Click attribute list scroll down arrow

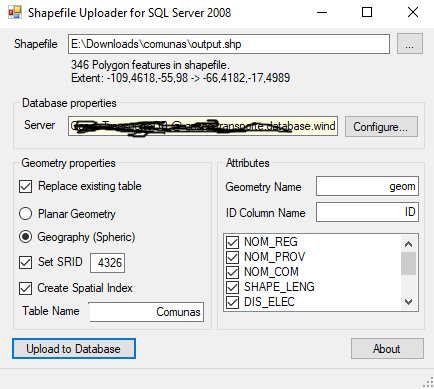pos(408,302)
